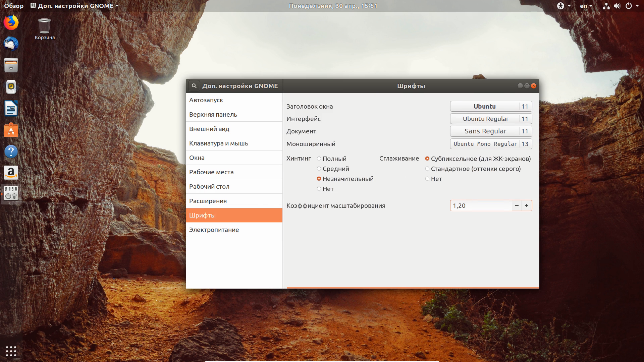Open Amazon launcher in dock
644x362 pixels.
[11, 173]
